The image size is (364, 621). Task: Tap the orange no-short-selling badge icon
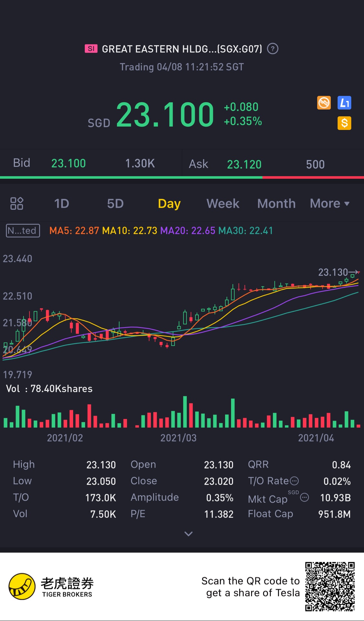pos(324,103)
